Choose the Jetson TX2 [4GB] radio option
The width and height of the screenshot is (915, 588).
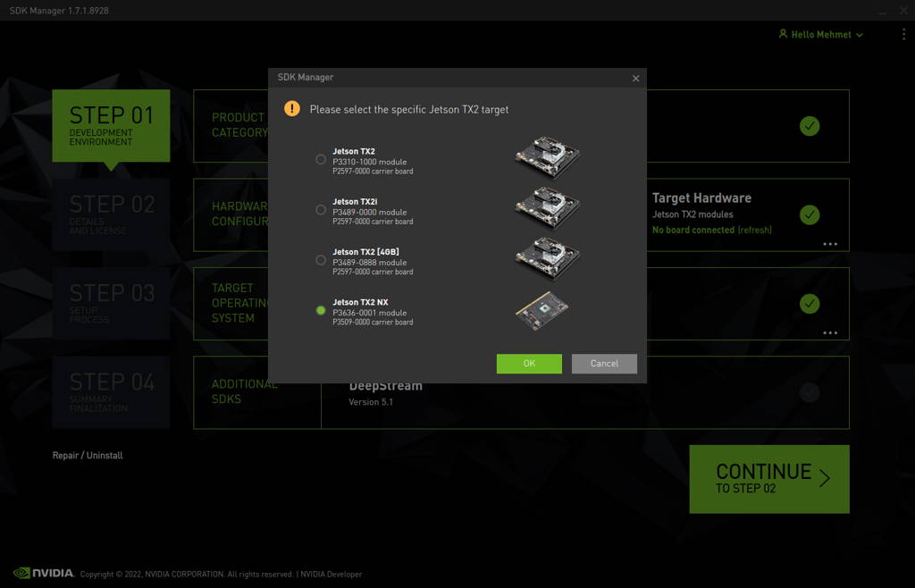(x=321, y=259)
